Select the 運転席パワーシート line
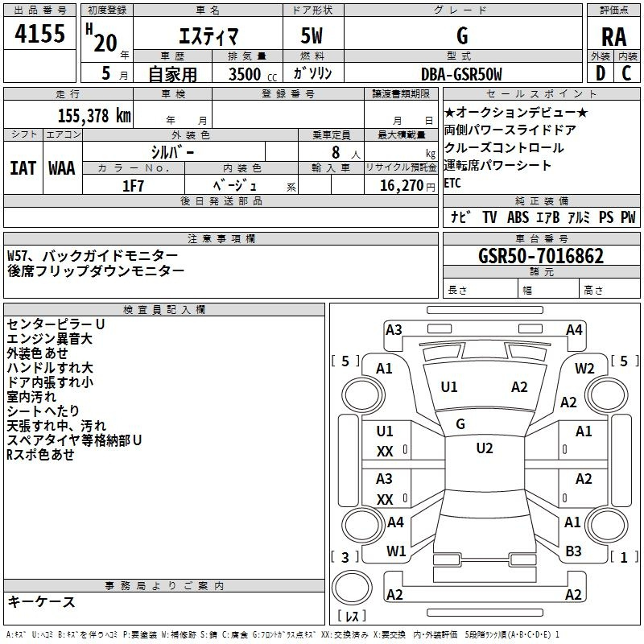 pos(497,165)
